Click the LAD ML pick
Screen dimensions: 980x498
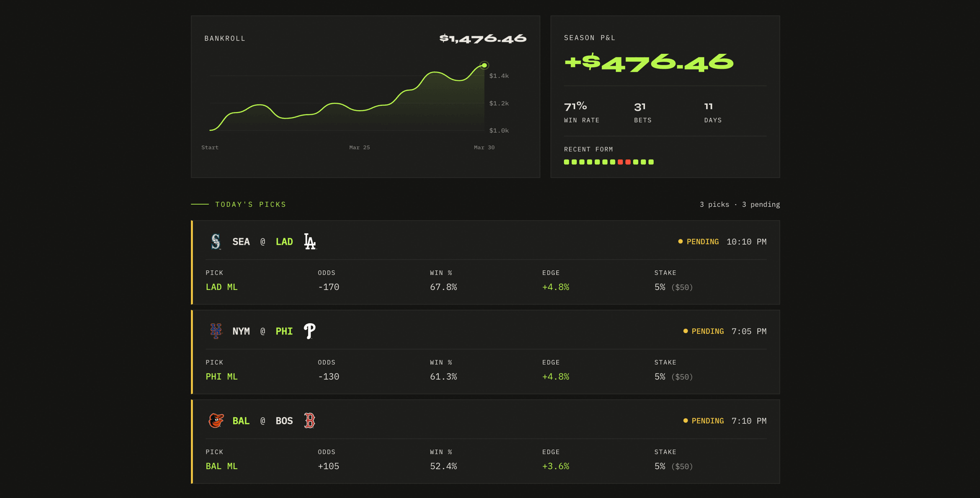click(221, 287)
